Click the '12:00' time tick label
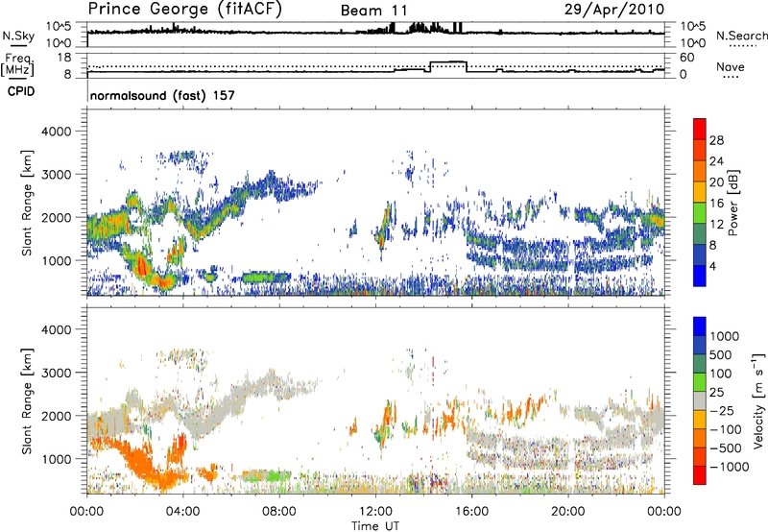The height and width of the screenshot is (532, 768). point(375,512)
